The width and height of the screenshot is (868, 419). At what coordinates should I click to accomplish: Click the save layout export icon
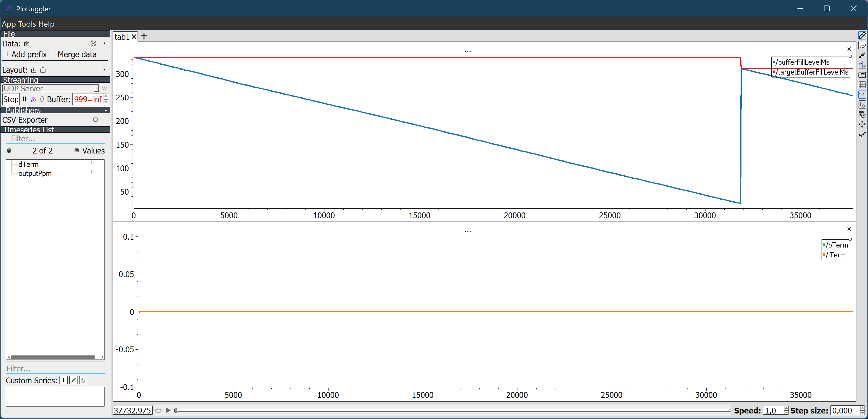(43, 70)
